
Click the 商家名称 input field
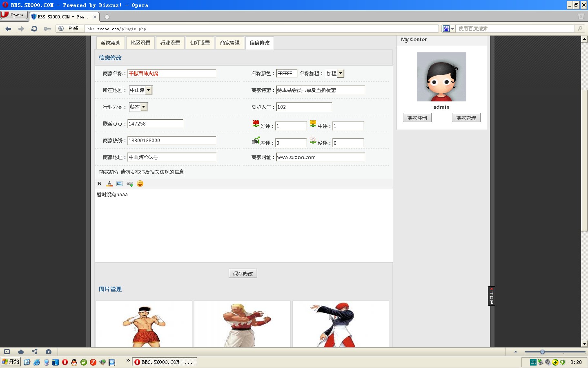coord(172,73)
